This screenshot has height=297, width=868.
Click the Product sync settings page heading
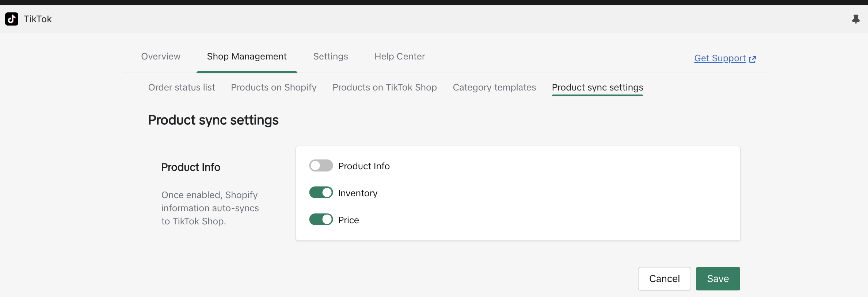tap(213, 120)
